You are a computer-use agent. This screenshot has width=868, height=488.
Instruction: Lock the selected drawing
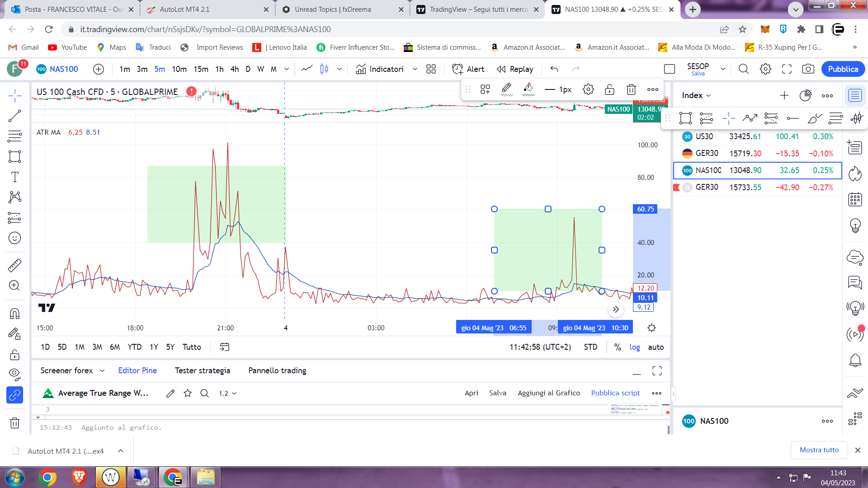tap(610, 89)
